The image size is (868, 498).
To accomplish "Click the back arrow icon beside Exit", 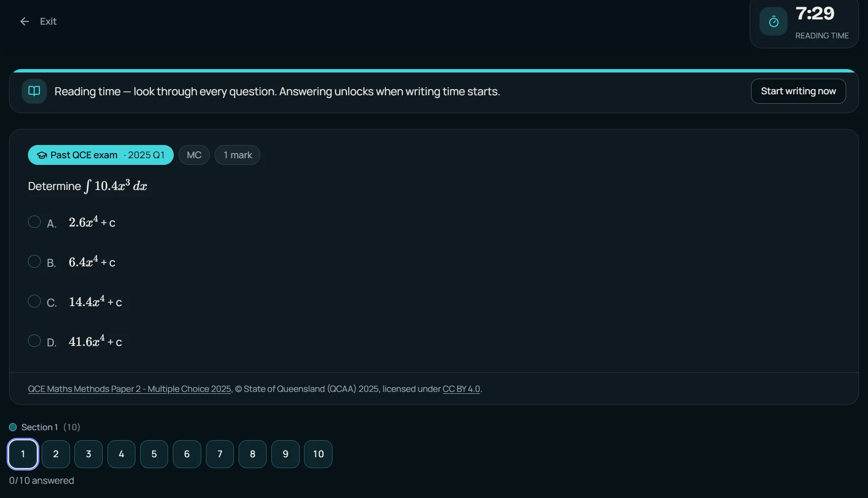I will (x=25, y=21).
